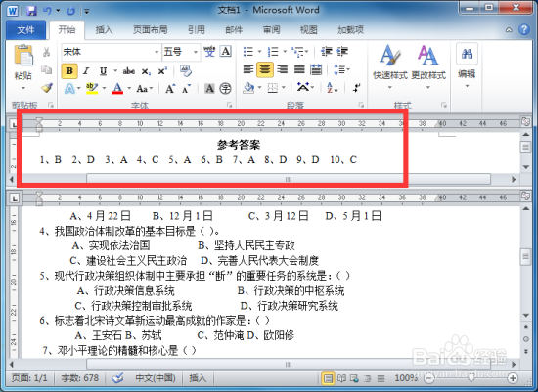Viewport: 538px width, 392px height.
Task: Align text right
Action: tap(282, 69)
